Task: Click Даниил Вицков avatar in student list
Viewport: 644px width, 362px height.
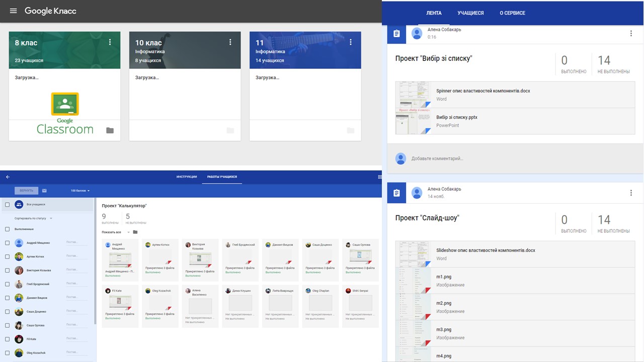Action: [x=19, y=298]
